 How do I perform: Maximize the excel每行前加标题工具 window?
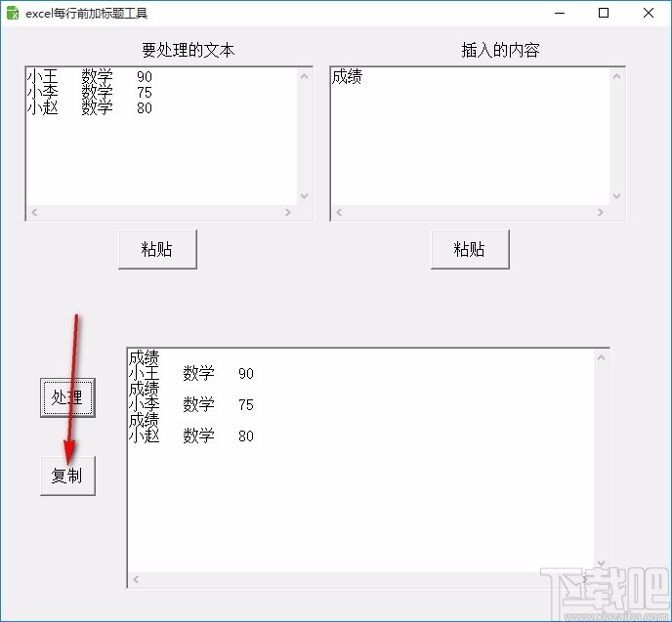pos(604,13)
